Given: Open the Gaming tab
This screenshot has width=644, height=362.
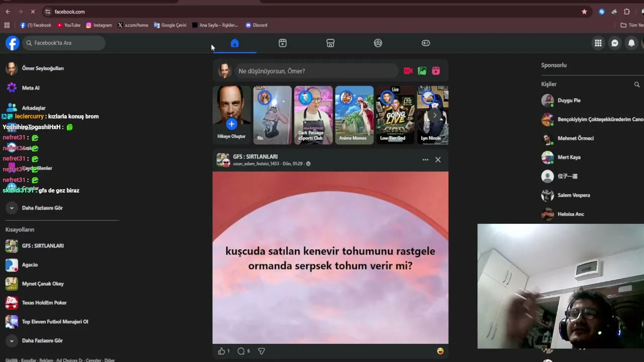Looking at the screenshot, I should point(426,43).
